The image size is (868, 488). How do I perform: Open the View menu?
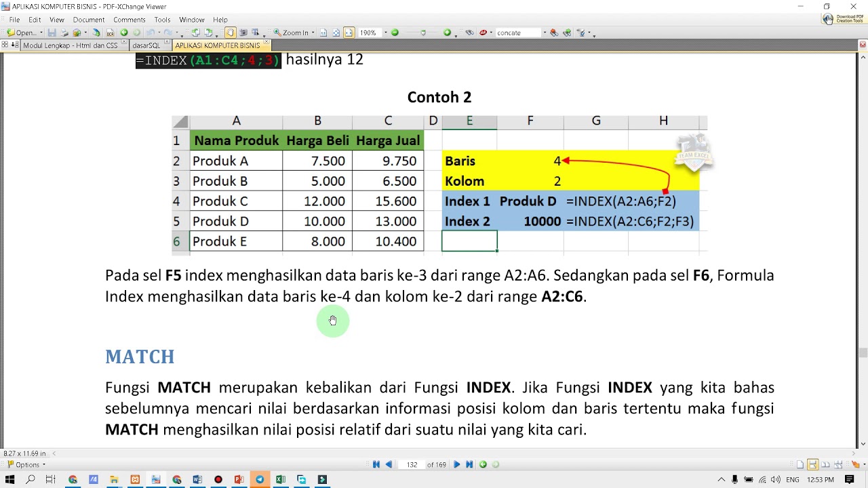click(57, 20)
